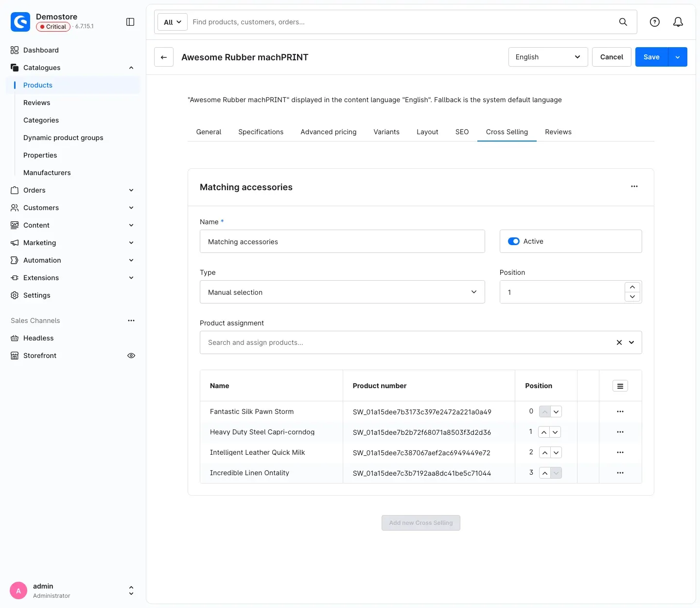Viewport: 700px width, 608px height.
Task: Click the Cancel button
Action: click(612, 57)
